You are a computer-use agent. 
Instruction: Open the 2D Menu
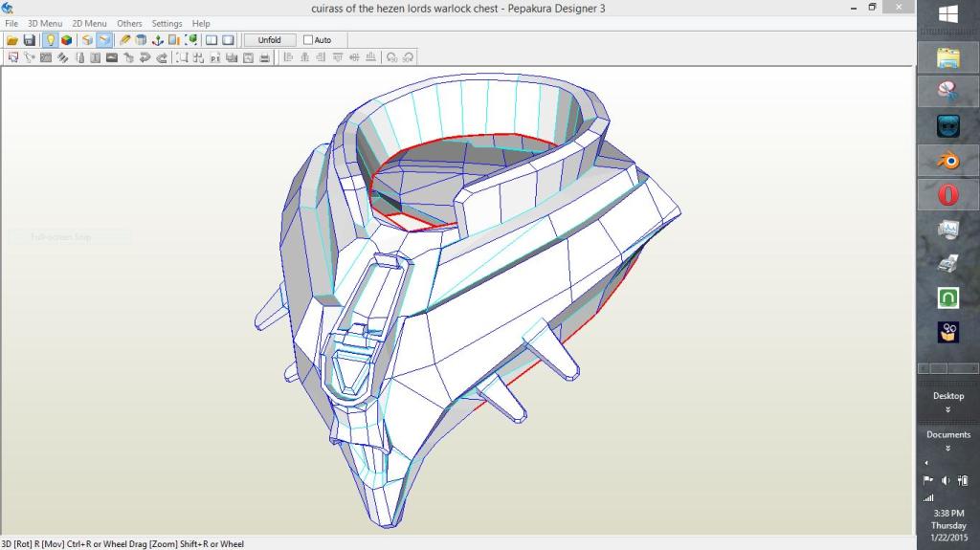89,23
